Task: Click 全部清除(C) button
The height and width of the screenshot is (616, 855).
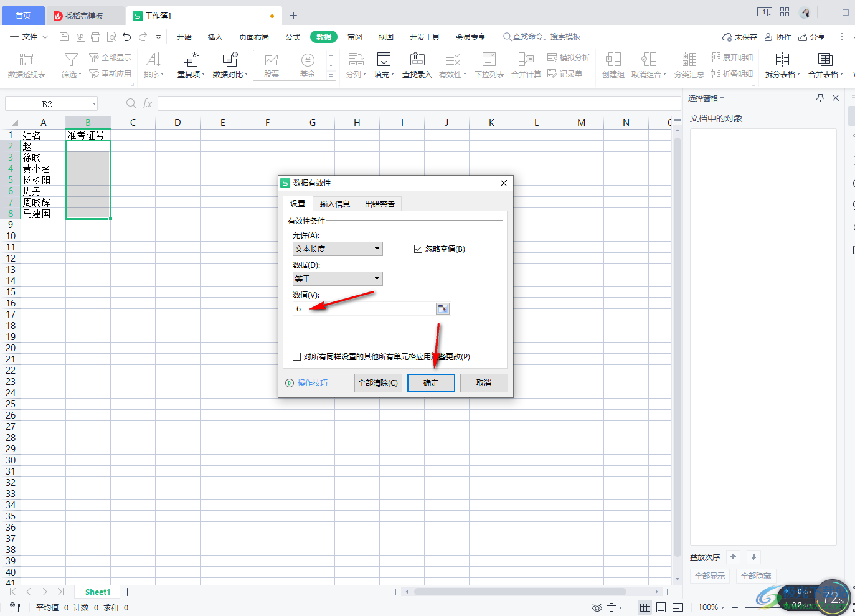Action: (378, 382)
